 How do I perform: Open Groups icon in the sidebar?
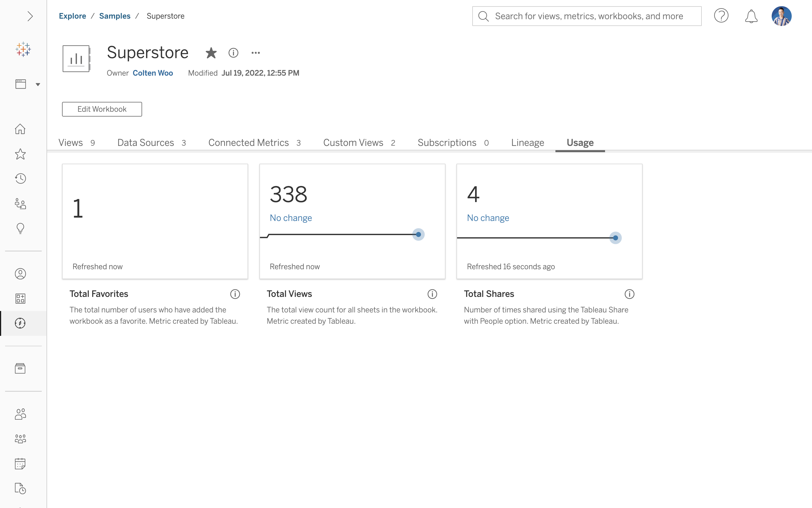pos(20,439)
